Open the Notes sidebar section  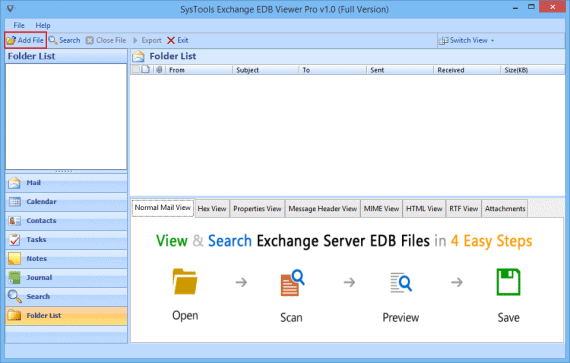click(x=66, y=258)
